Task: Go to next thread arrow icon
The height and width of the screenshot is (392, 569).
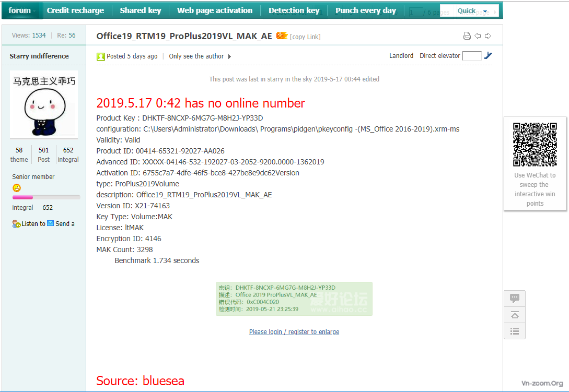Action: click(x=488, y=35)
